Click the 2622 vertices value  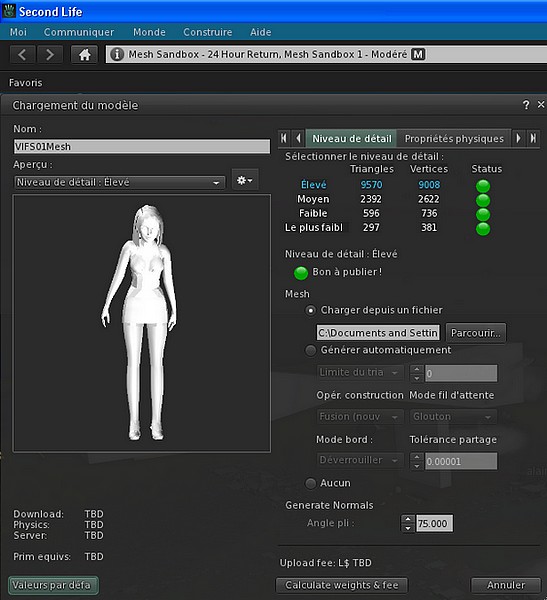(x=429, y=199)
